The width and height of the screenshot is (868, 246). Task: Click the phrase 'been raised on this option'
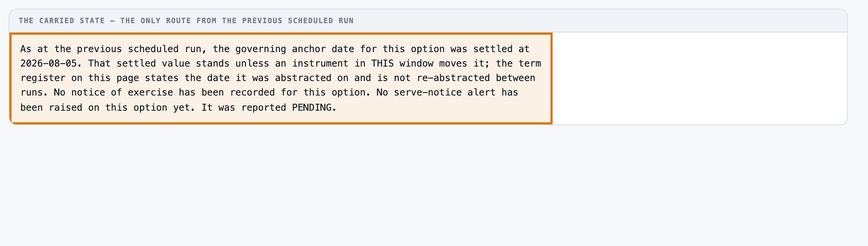(94, 108)
